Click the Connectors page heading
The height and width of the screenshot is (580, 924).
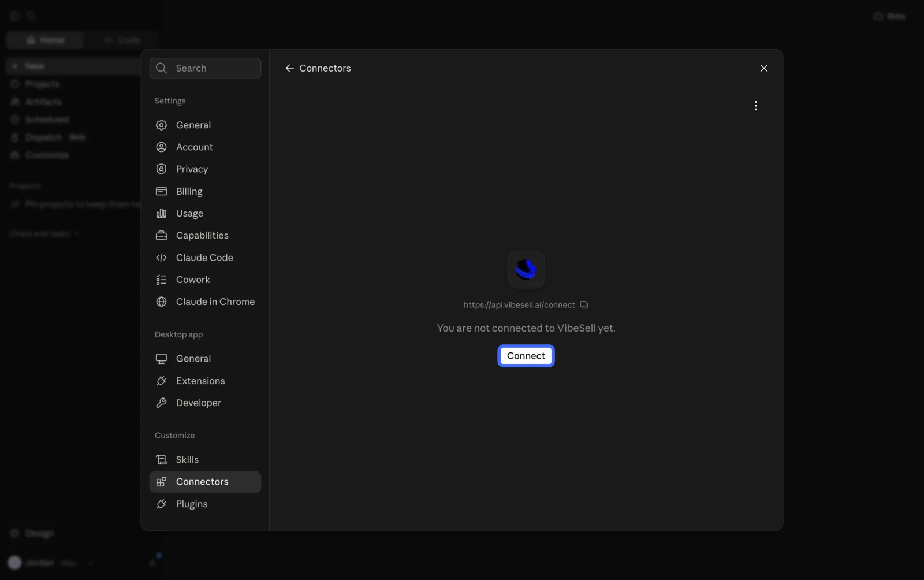tap(325, 68)
